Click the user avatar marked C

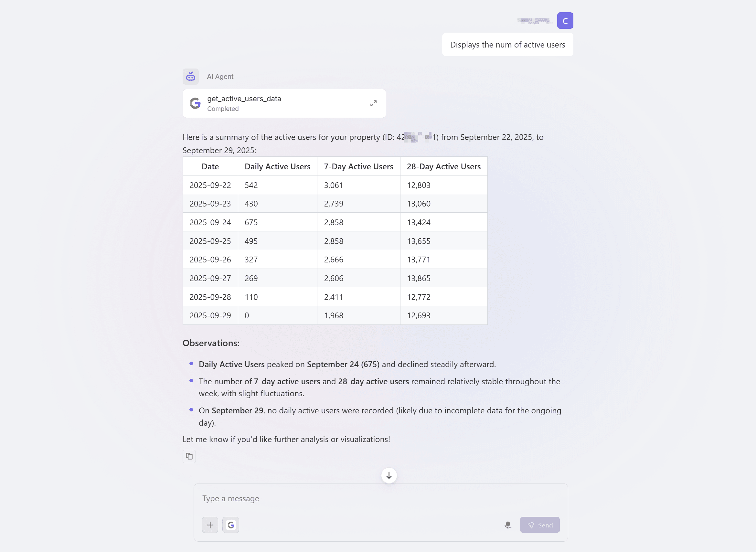(565, 20)
